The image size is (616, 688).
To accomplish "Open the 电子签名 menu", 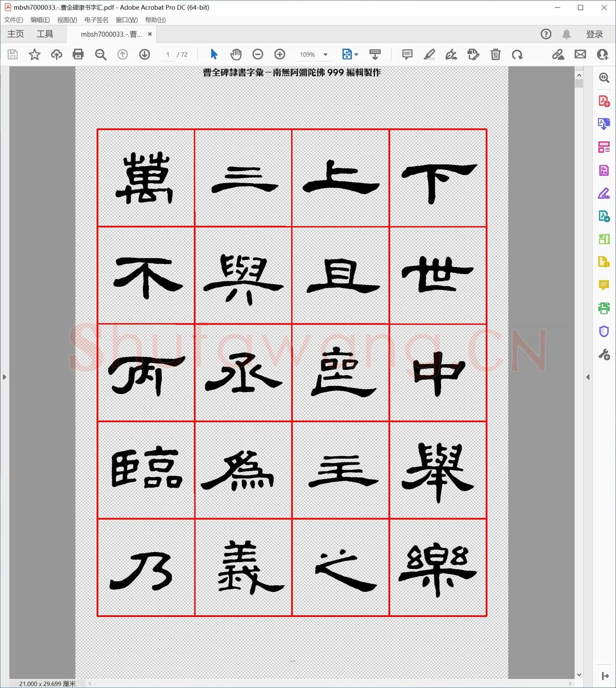I will pyautogui.click(x=97, y=20).
